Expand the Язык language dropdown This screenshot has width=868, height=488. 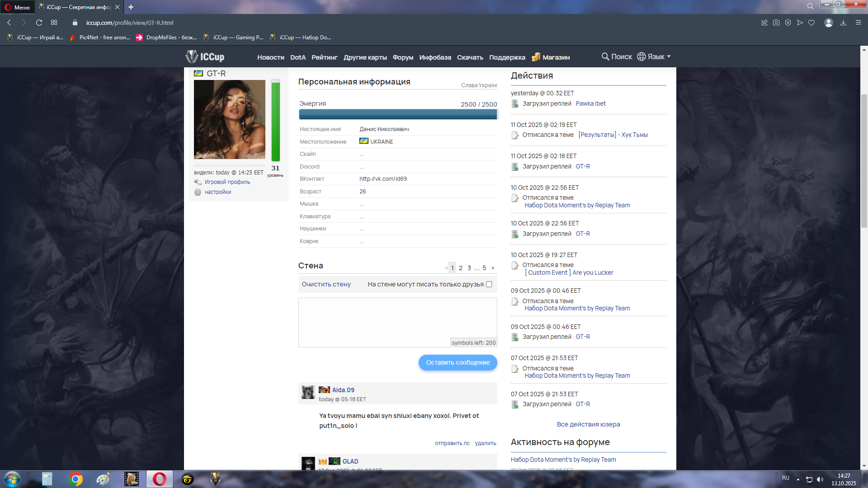(654, 56)
